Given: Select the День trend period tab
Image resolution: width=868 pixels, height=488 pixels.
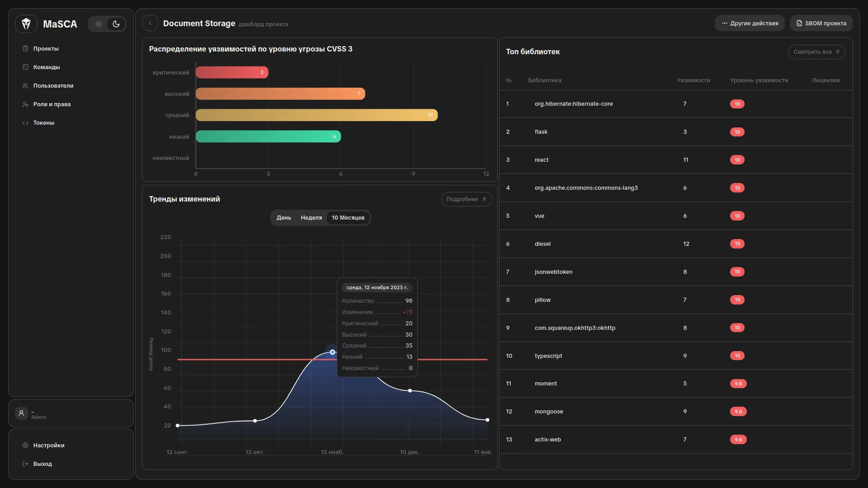Looking at the screenshot, I should [284, 218].
